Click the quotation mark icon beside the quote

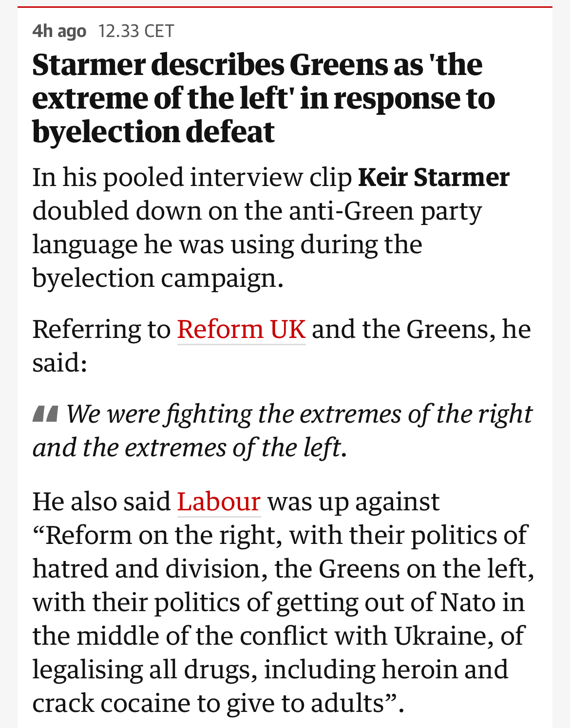[x=45, y=414]
